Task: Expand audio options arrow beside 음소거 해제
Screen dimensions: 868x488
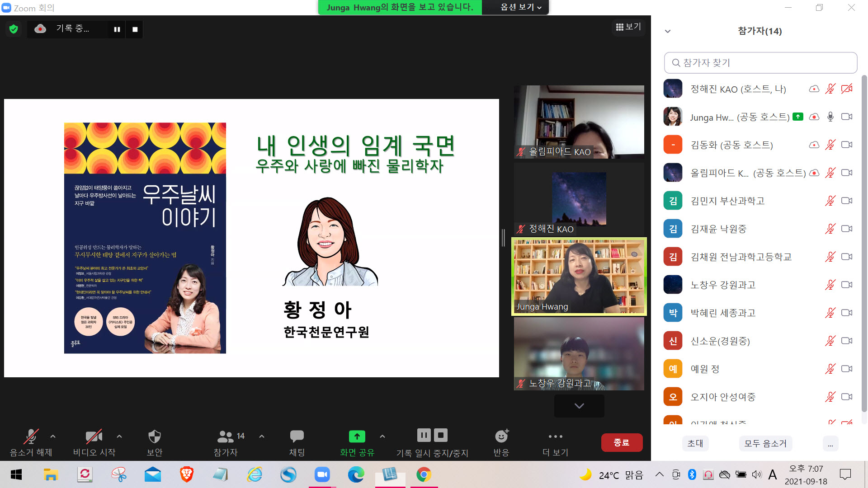Action: pos(53,436)
